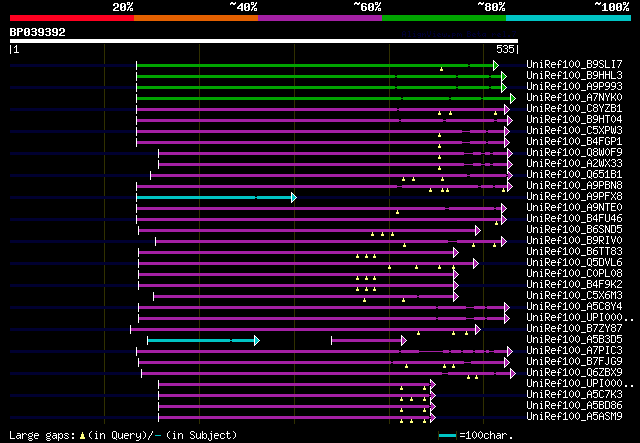Screen dimensions: 640x443
Task: Select hit UniRef100_Q6ZBX9
Action: (574, 373)
